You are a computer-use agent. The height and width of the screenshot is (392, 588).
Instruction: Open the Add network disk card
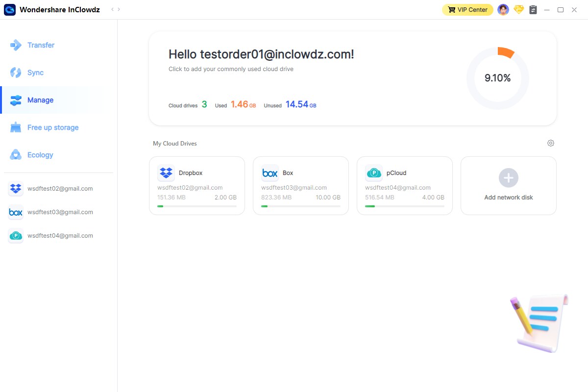508,186
